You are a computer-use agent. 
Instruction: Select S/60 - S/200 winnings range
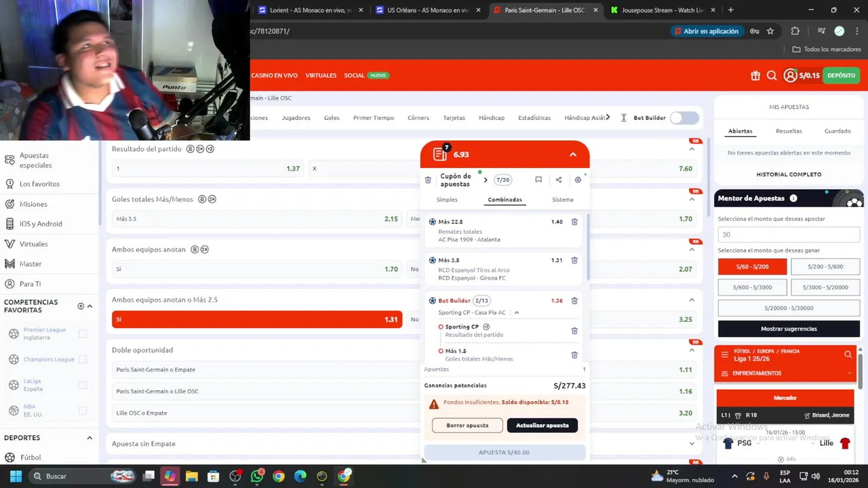click(753, 267)
